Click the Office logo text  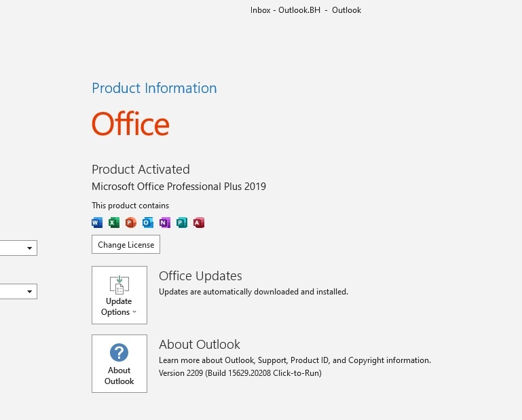coord(130,123)
